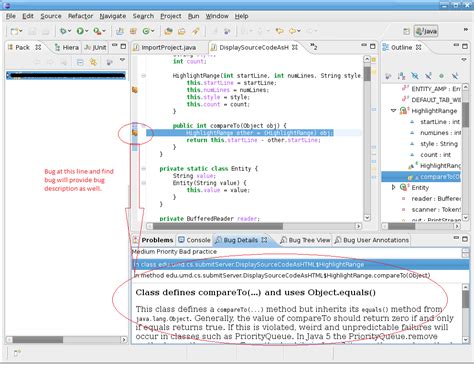Close the DisplaySourceCodeAsH editor tab
The height and width of the screenshot is (371, 474).
pyautogui.click(x=295, y=47)
